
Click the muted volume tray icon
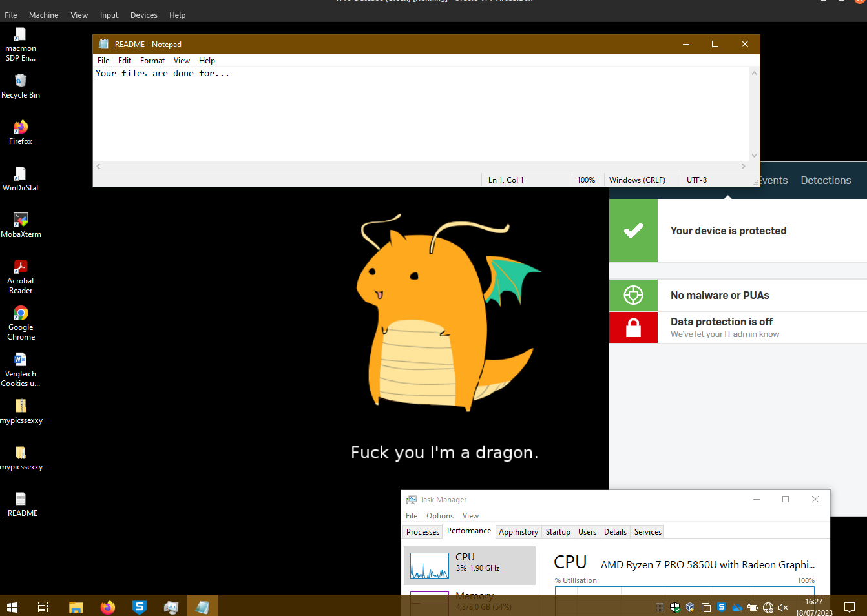pyautogui.click(x=784, y=607)
